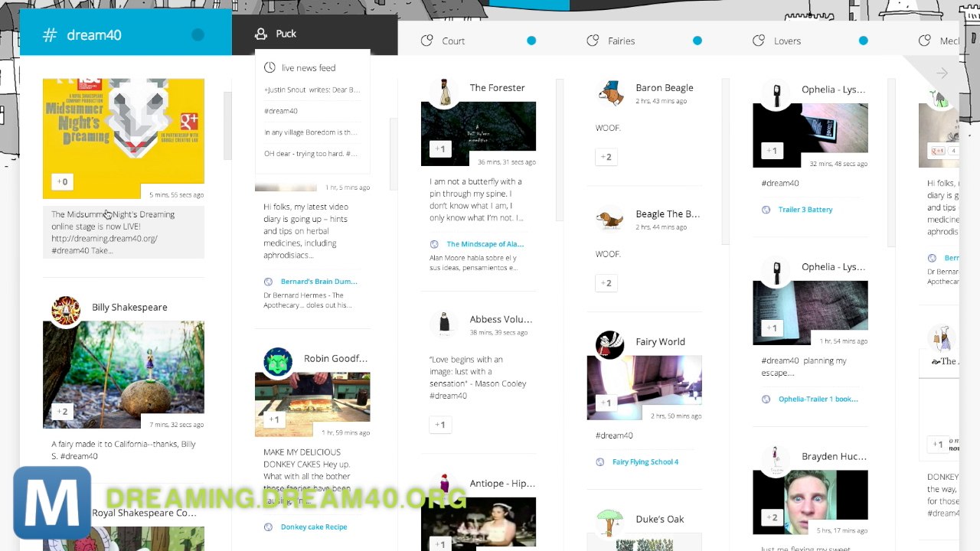Click +2 on Beagle The B... WOOF post
Viewport: 980px width, 551px height.
coord(606,283)
